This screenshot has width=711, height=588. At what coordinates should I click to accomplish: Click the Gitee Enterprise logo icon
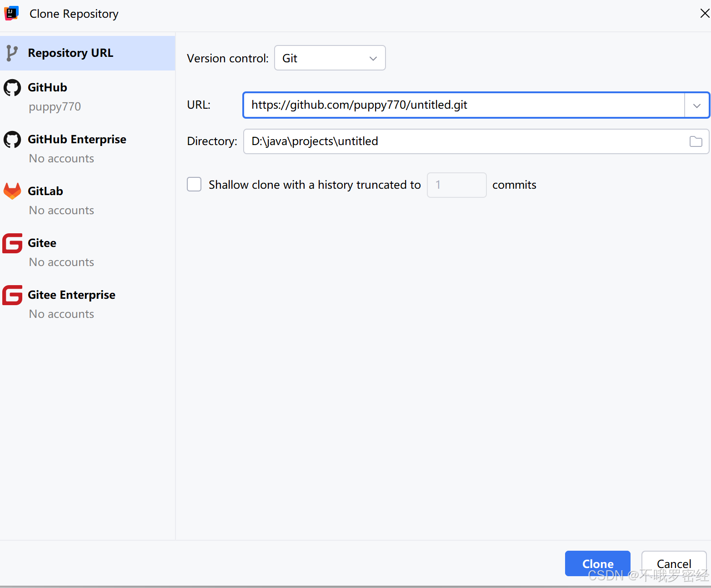click(x=12, y=295)
